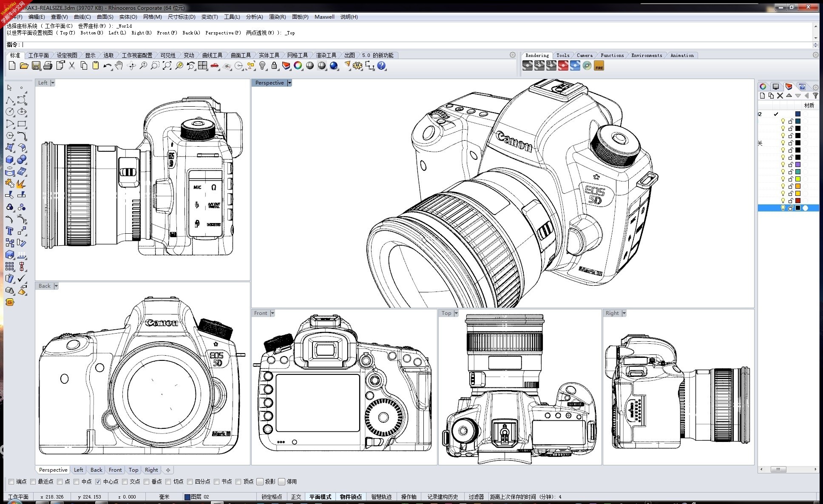The height and width of the screenshot is (504, 823).
Task: Toggle 正交 ortho mode in status bar
Action: coord(296,497)
